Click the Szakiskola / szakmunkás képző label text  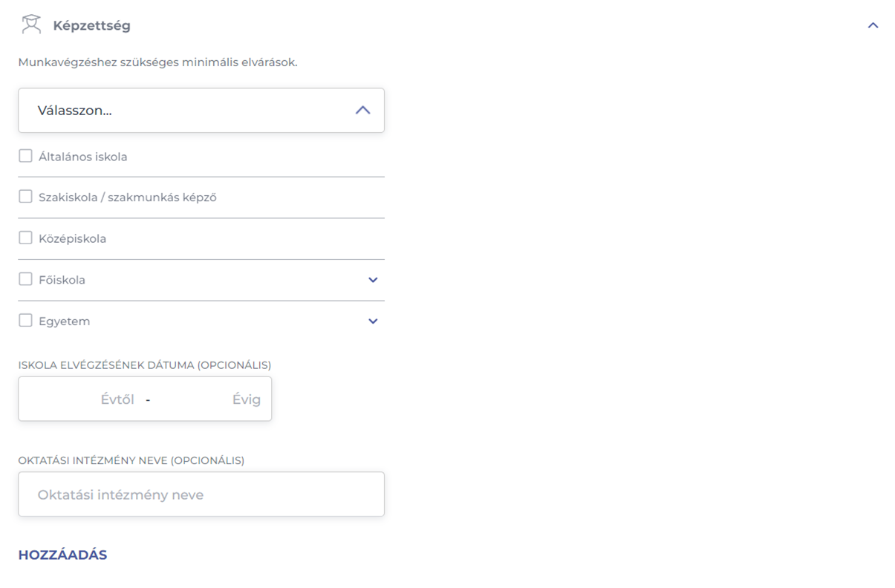coord(128,197)
